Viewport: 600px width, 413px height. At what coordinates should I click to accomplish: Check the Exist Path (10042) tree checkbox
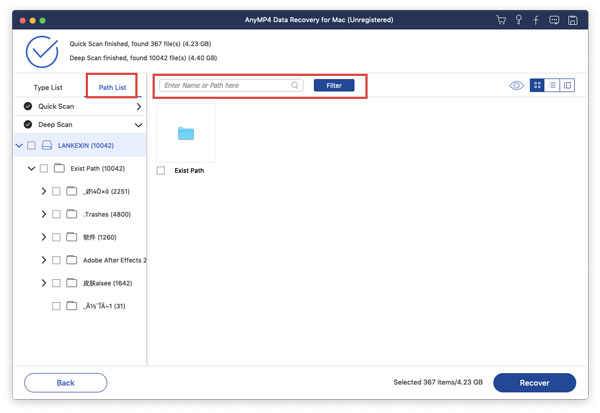tap(44, 168)
